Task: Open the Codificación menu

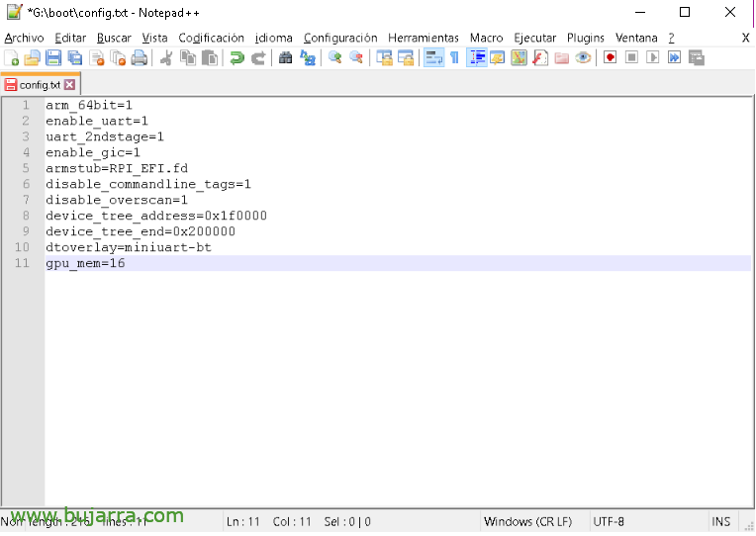Action: point(211,38)
